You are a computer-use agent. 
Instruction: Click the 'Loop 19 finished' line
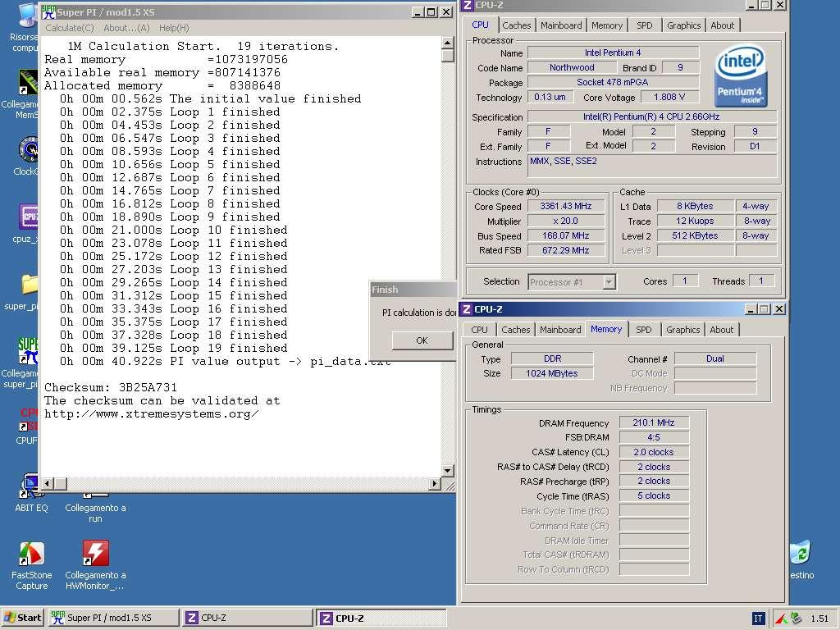174,348
